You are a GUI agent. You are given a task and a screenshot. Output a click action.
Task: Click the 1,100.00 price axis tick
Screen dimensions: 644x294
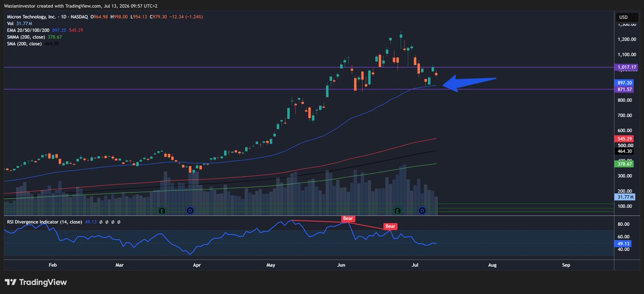point(627,54)
